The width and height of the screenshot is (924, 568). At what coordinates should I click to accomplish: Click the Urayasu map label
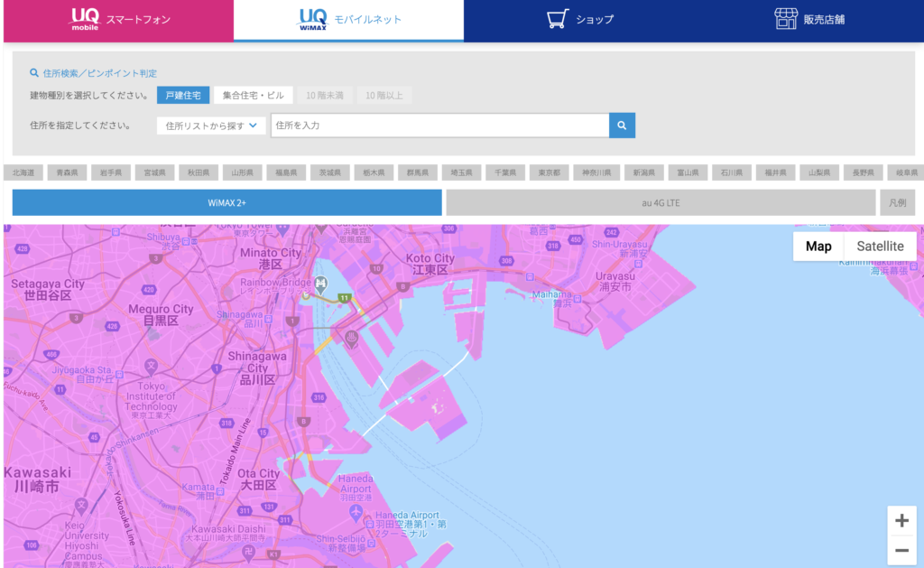click(x=615, y=282)
